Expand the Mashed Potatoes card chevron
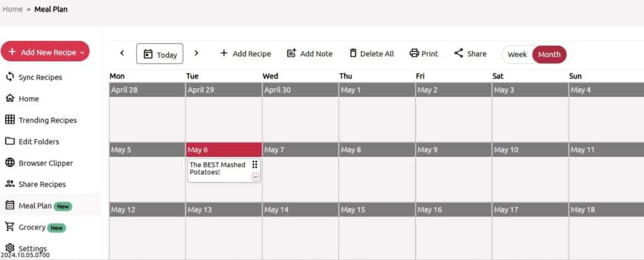 255,177
